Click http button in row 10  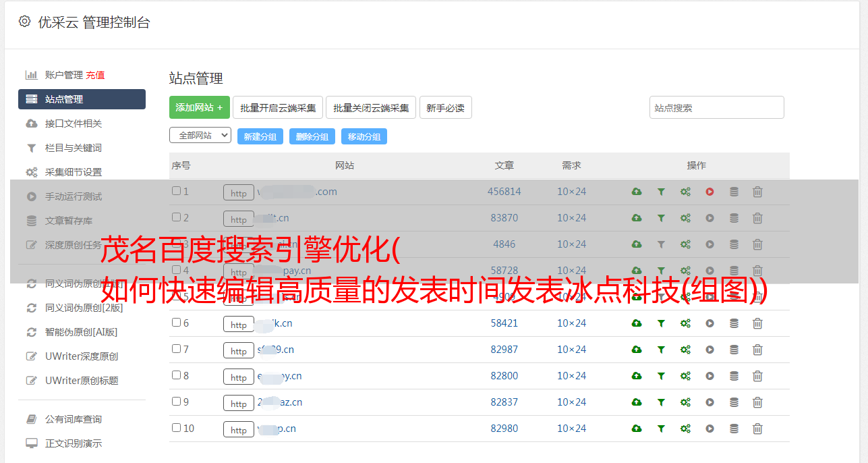(x=239, y=429)
